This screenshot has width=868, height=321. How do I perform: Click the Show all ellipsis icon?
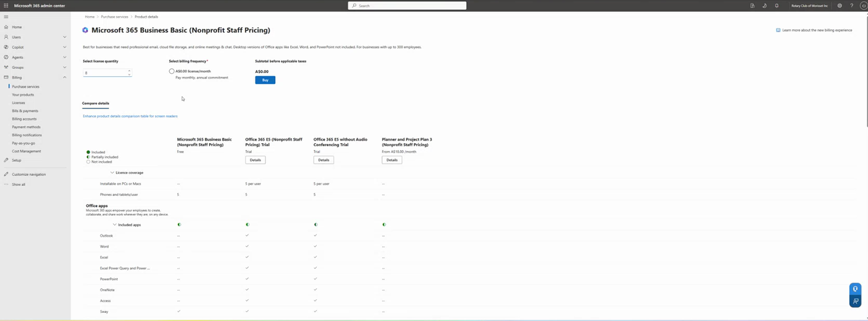point(6,184)
